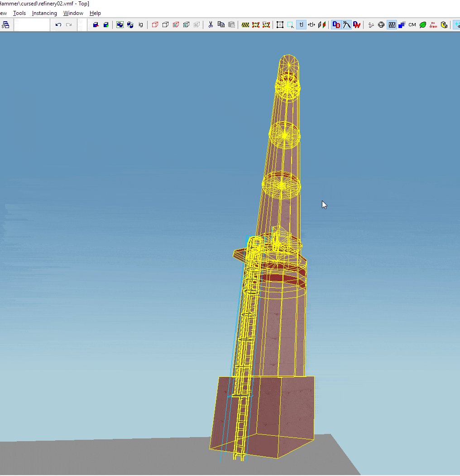Toggle the '3D' displacement draw icon

click(x=346, y=24)
